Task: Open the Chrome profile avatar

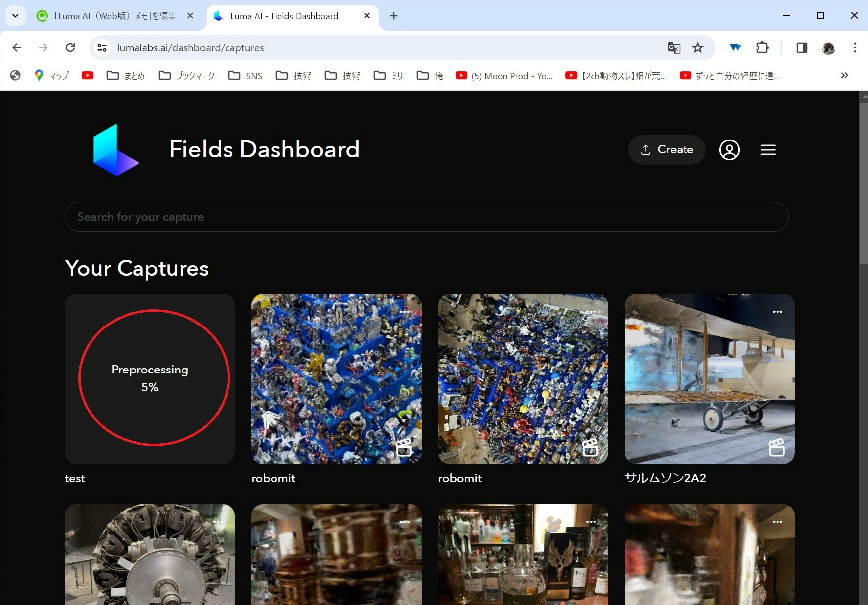Action: [828, 47]
